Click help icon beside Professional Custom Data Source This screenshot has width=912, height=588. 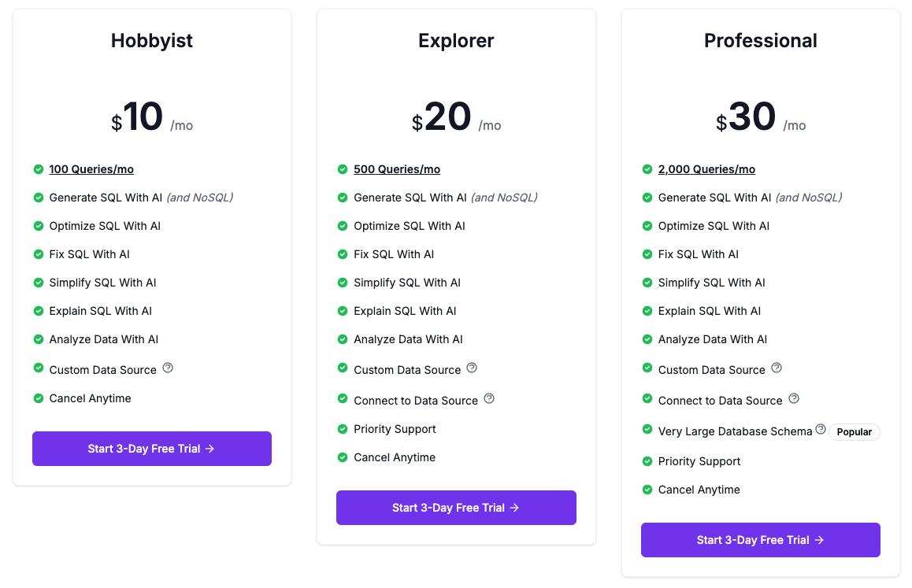777,368
